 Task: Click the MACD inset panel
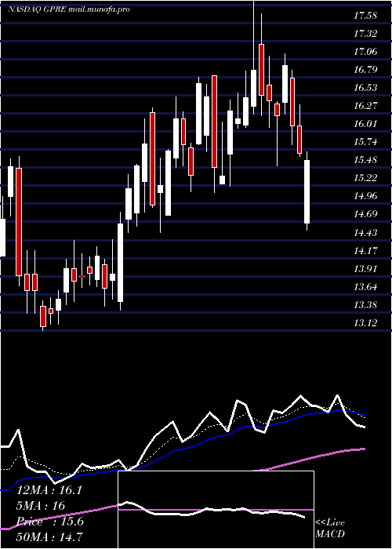pyautogui.click(x=216, y=510)
